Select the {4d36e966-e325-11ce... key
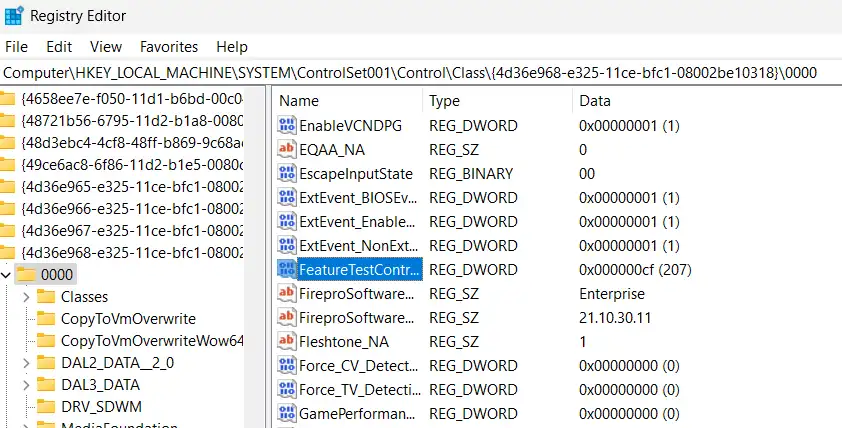This screenshot has width=842, height=428. pyautogui.click(x=132, y=209)
